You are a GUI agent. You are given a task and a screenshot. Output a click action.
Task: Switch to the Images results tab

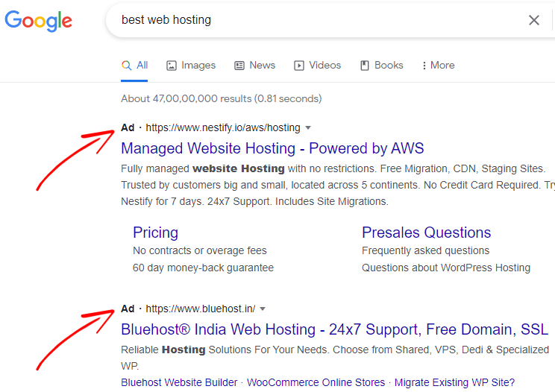point(198,66)
